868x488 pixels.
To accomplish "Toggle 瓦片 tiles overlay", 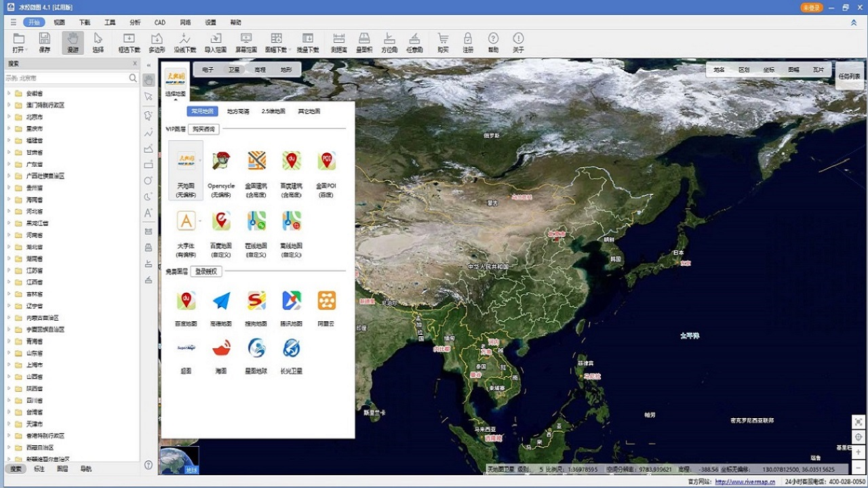I will coord(818,70).
